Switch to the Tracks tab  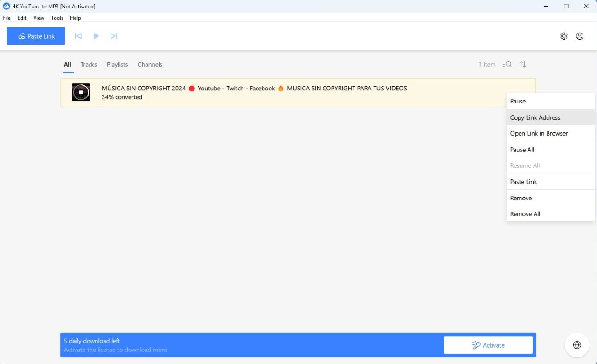[x=89, y=65]
